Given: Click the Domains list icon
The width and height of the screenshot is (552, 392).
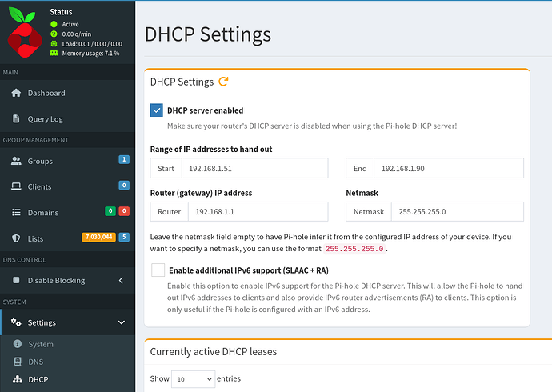Looking at the screenshot, I should tap(17, 213).
